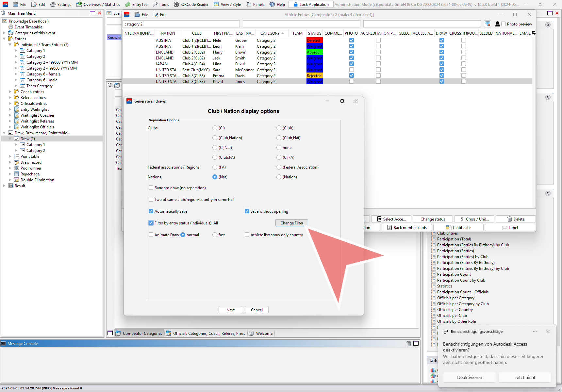Click the QRCode Reader icon
Screen dimensions: 562x392
click(177, 5)
